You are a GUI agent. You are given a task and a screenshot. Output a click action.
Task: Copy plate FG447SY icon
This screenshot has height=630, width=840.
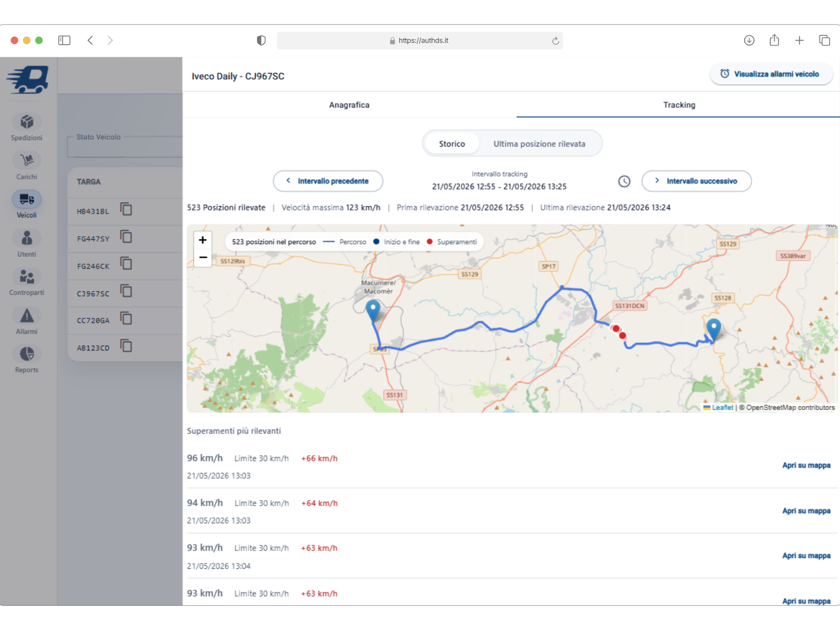pyautogui.click(x=126, y=237)
